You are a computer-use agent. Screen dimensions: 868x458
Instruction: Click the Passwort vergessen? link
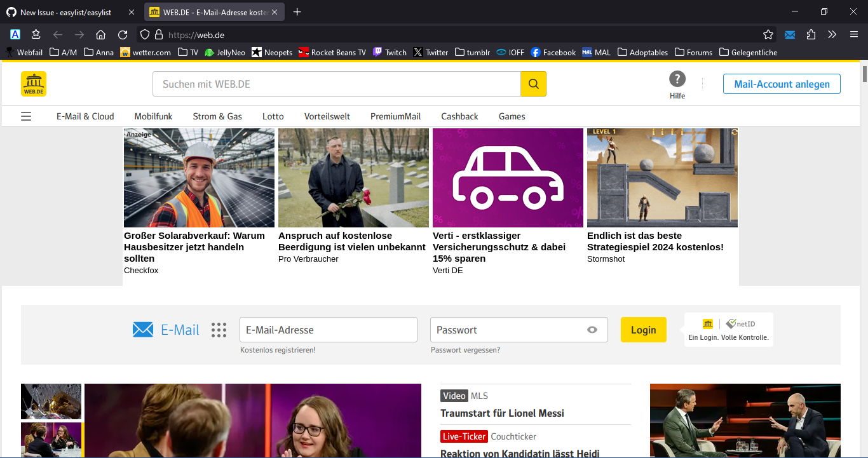point(465,350)
